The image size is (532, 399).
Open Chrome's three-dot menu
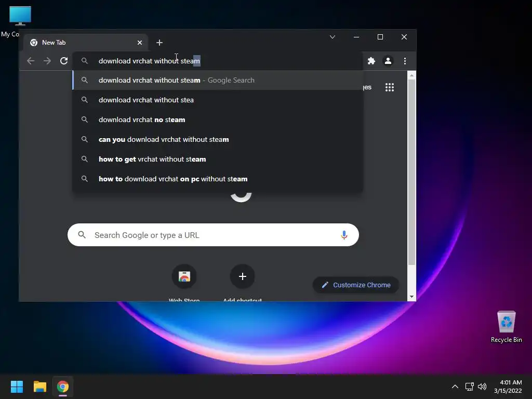coord(405,61)
